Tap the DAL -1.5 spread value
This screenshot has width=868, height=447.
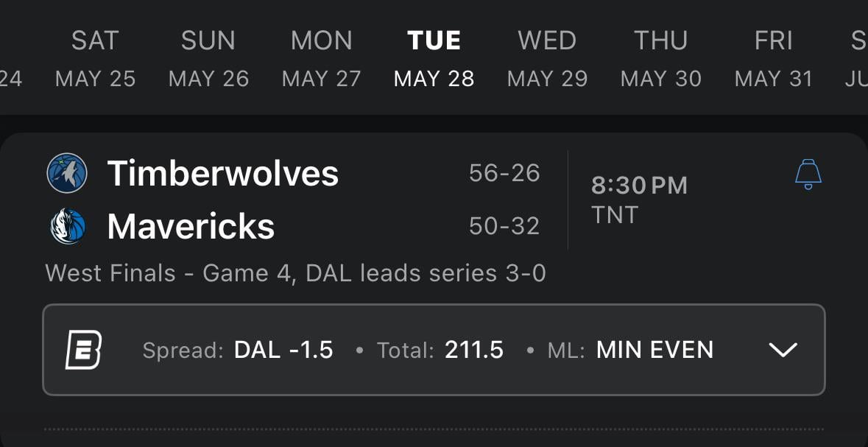pyautogui.click(x=283, y=350)
